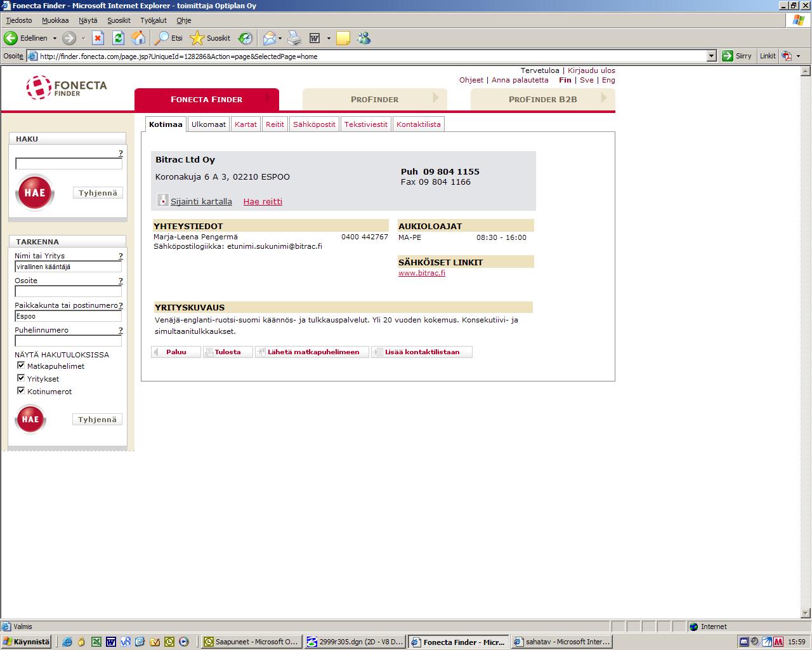This screenshot has height=650, width=812.
Task: Expand the address bar dropdown arrow
Action: [x=711, y=56]
